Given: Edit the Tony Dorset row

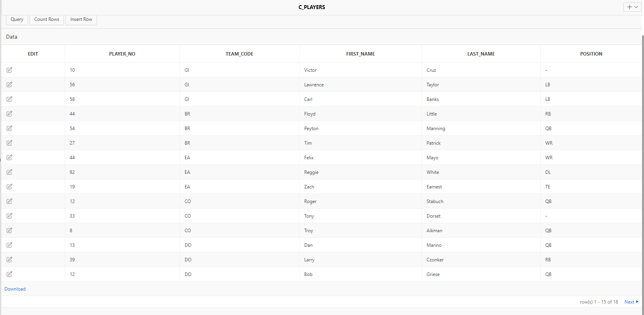Looking at the screenshot, I should click(9, 216).
